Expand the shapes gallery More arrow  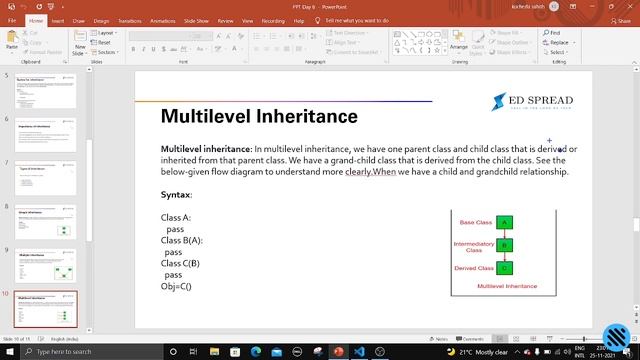click(445, 51)
